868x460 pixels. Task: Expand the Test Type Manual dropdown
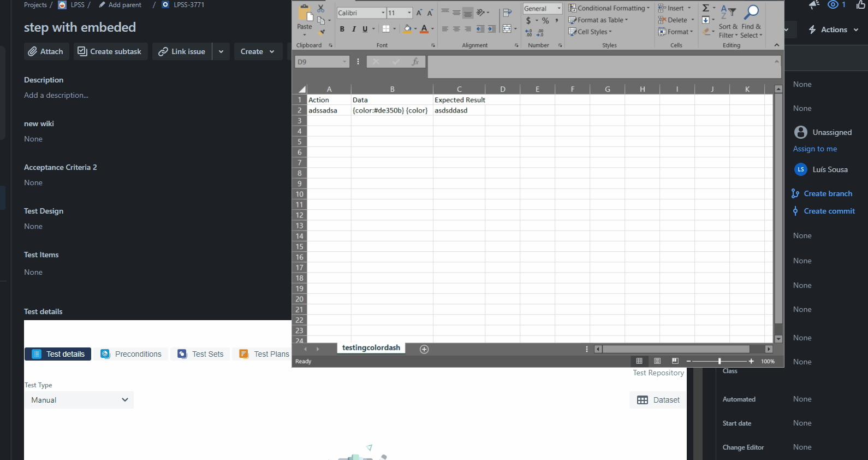tap(79, 400)
